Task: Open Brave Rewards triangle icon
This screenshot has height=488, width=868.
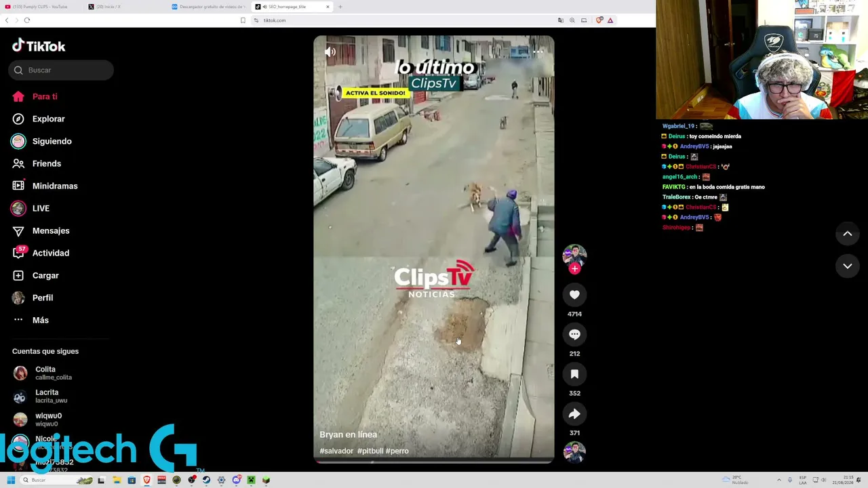Action: click(610, 20)
